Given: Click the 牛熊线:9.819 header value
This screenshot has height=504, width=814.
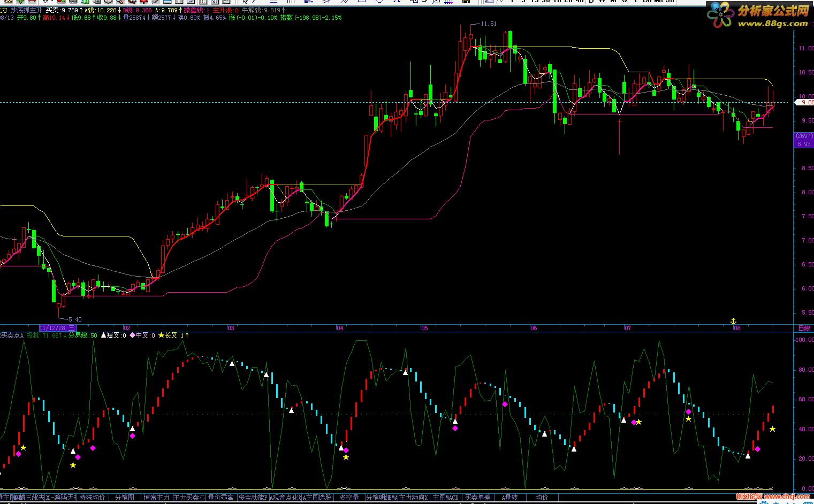Looking at the screenshot, I should coord(263,10).
